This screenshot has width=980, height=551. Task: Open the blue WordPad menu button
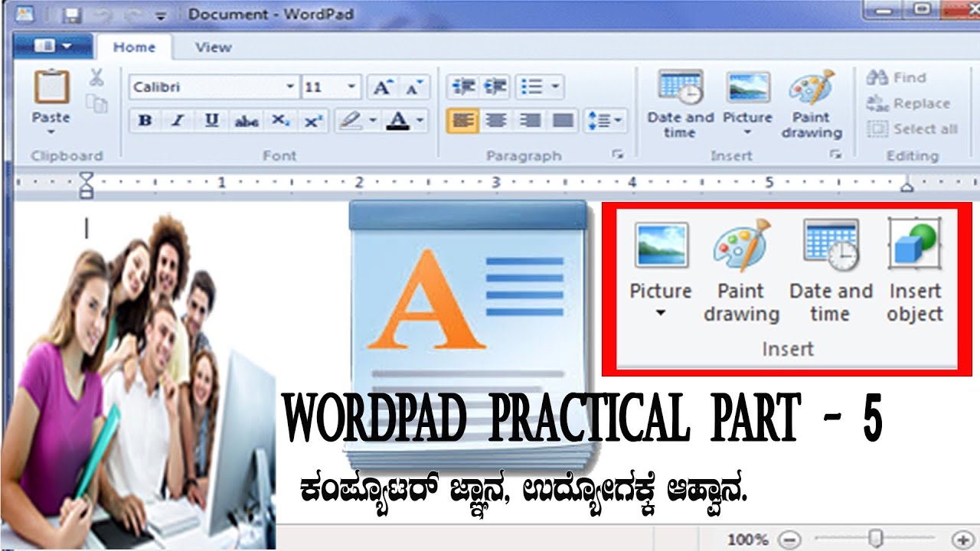[52, 47]
